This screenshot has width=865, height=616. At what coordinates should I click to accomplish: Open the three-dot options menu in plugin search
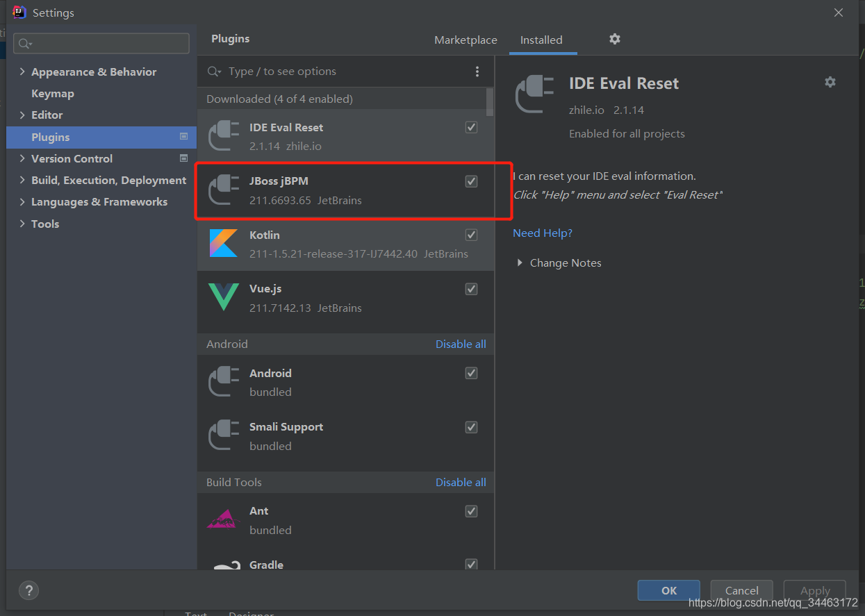point(477,72)
